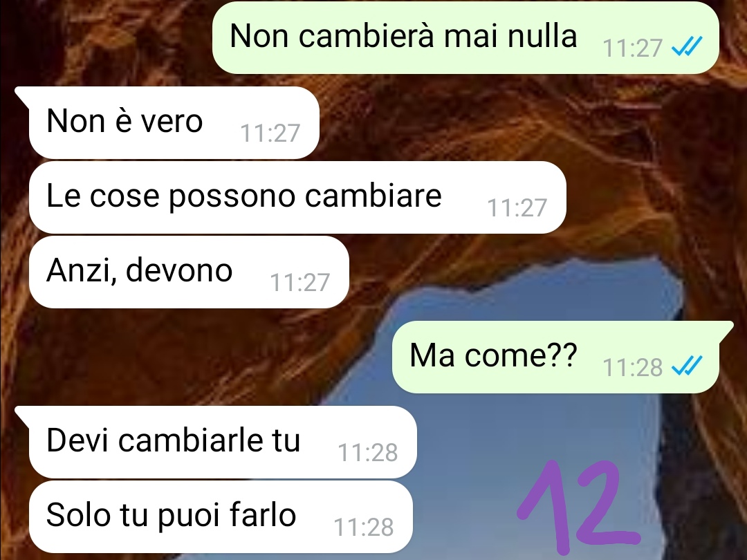Click the tail of the 'Non è vero' bubble

[22, 94]
